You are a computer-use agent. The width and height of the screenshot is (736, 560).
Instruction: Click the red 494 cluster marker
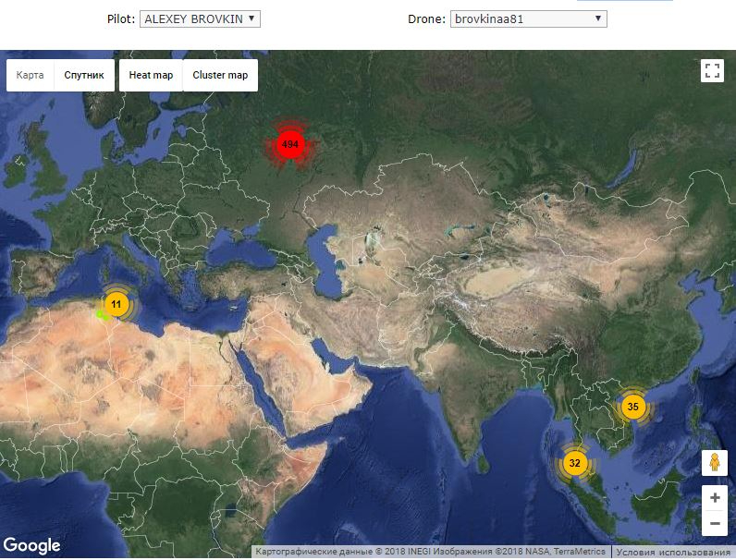point(290,145)
